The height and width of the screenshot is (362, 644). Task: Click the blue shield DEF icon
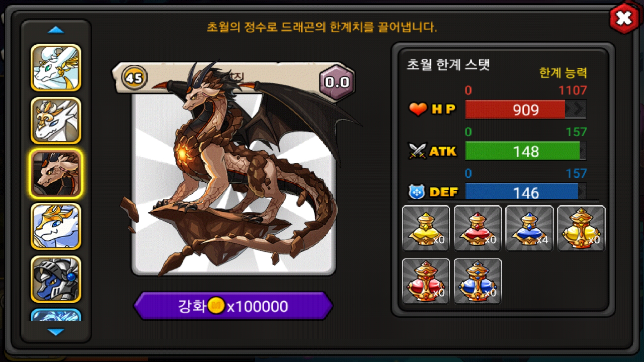click(417, 192)
